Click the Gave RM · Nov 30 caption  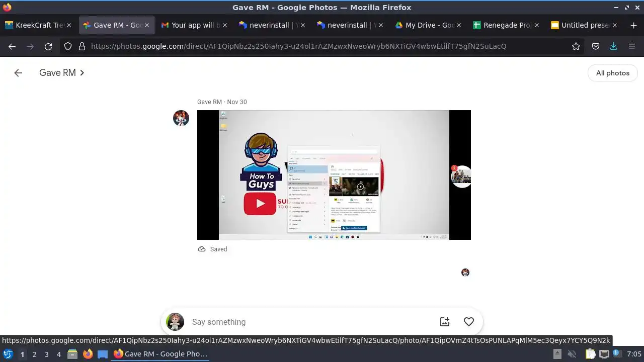coord(222,102)
